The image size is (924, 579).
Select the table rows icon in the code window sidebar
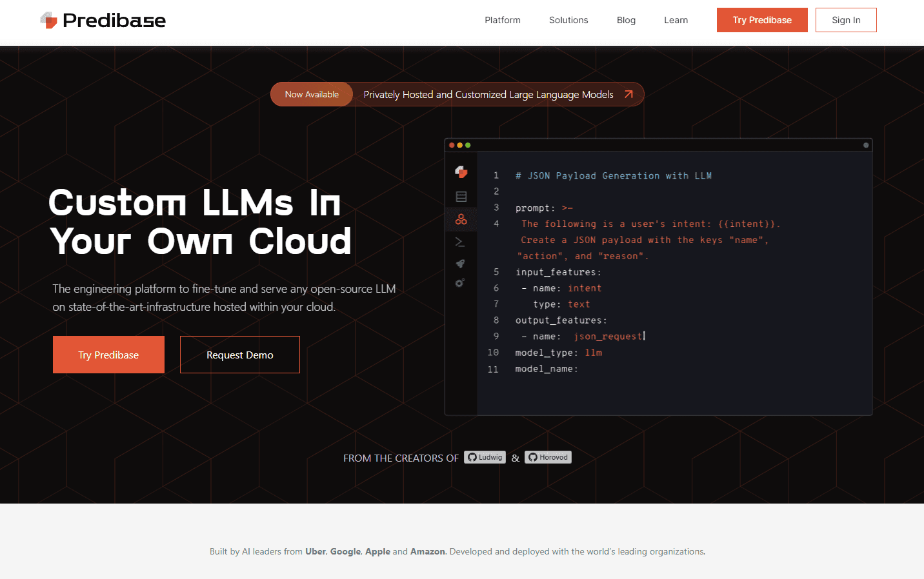click(x=461, y=197)
